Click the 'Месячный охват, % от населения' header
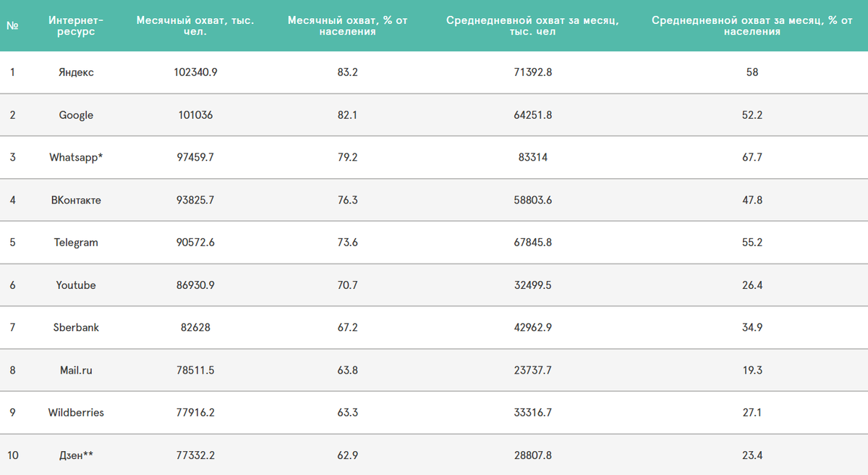The image size is (868, 475). coord(348,26)
